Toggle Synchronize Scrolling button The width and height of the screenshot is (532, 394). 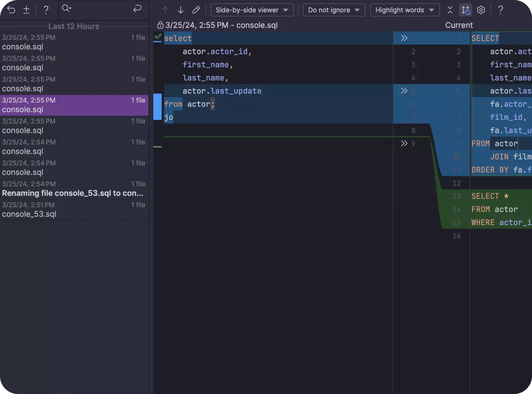[x=465, y=10]
